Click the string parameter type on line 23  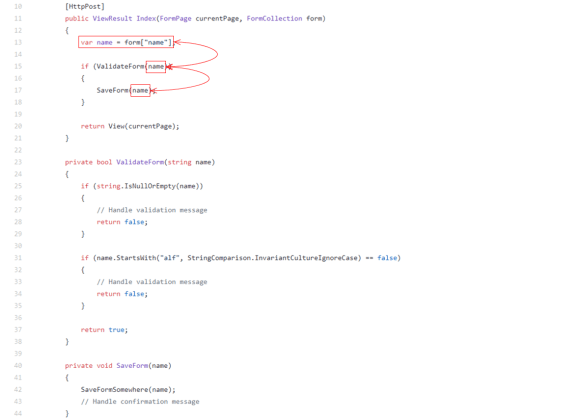click(x=179, y=162)
